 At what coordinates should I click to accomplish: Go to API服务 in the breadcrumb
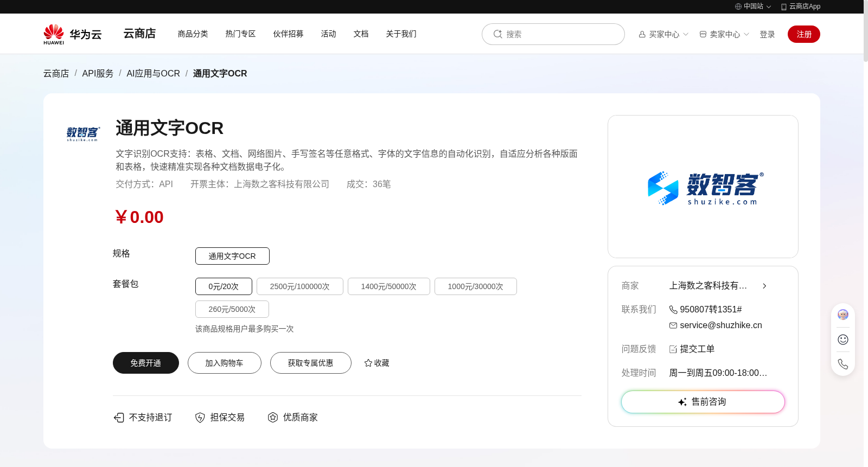click(x=98, y=73)
